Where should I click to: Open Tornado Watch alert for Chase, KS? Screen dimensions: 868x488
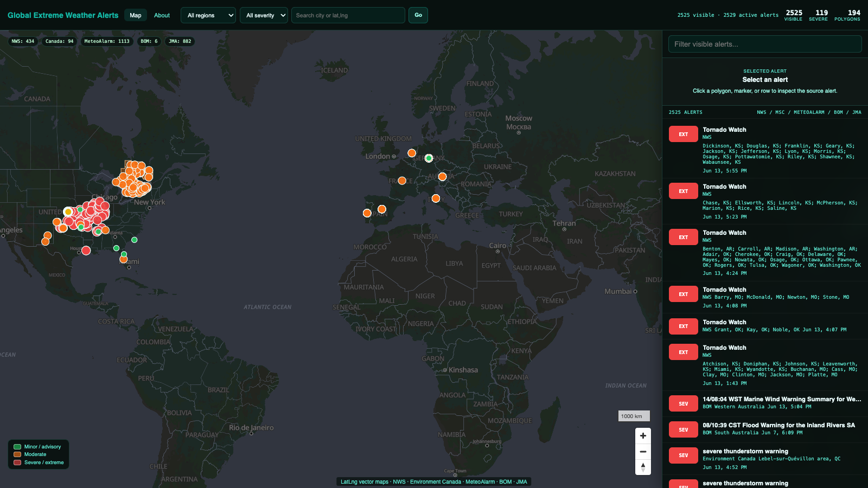click(765, 201)
